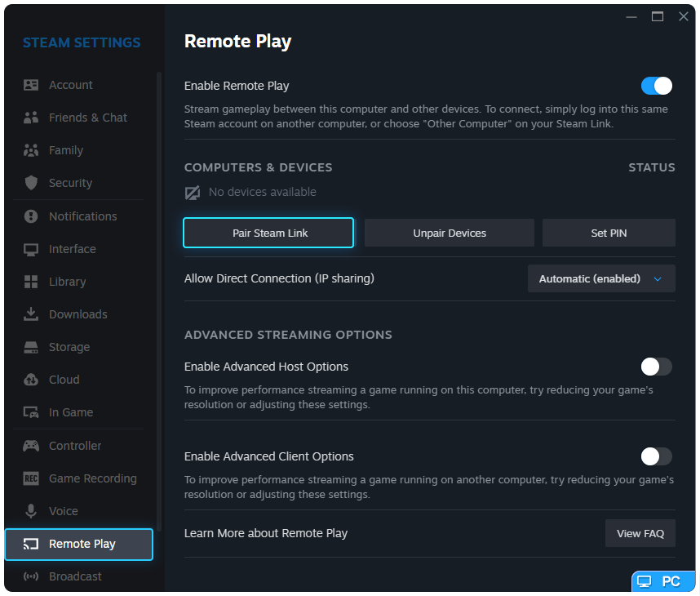The height and width of the screenshot is (596, 700).
Task: Click the Family group icon
Action: (x=31, y=150)
